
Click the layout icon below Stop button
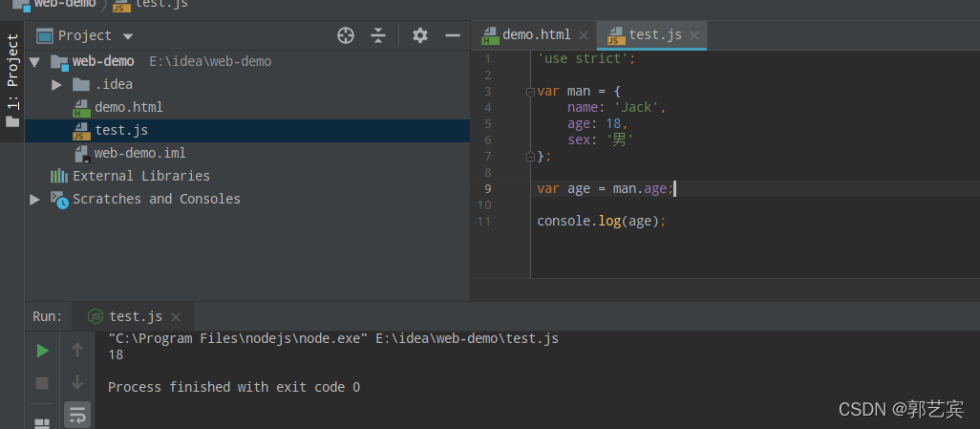(x=42, y=424)
